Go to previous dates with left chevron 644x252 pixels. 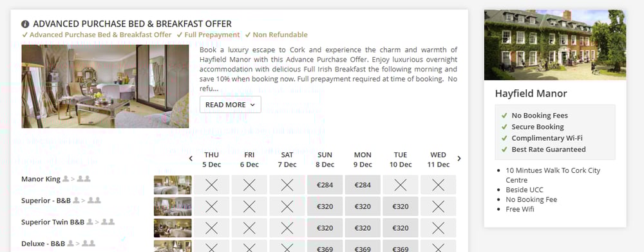pos(191,159)
